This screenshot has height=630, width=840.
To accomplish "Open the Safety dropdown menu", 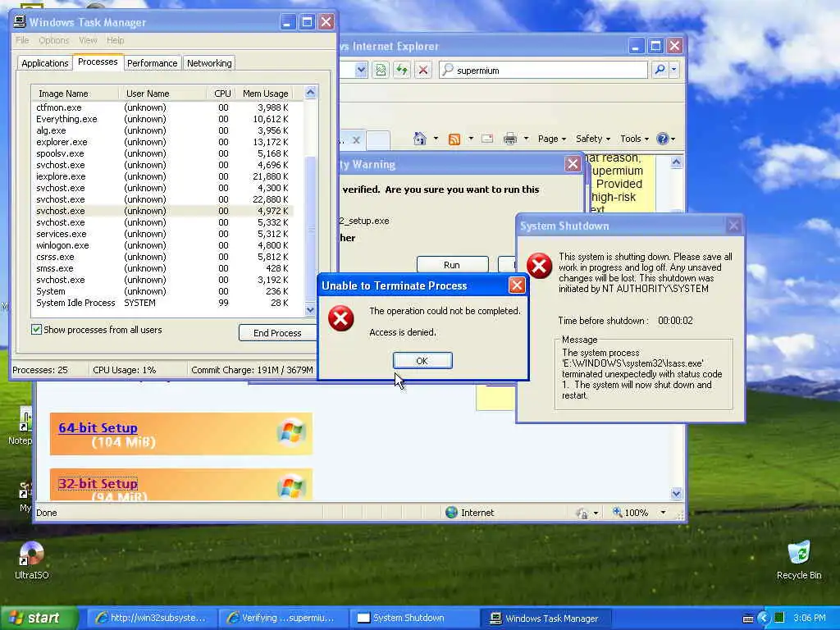I will pyautogui.click(x=593, y=139).
